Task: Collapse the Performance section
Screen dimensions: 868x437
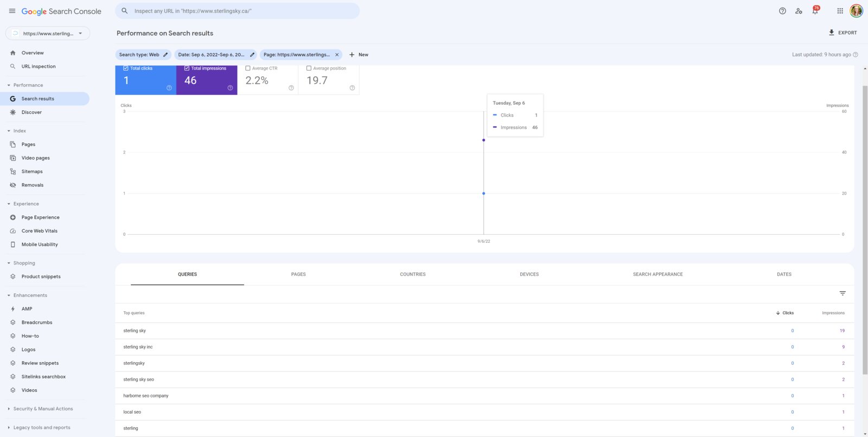Action: coord(25,85)
